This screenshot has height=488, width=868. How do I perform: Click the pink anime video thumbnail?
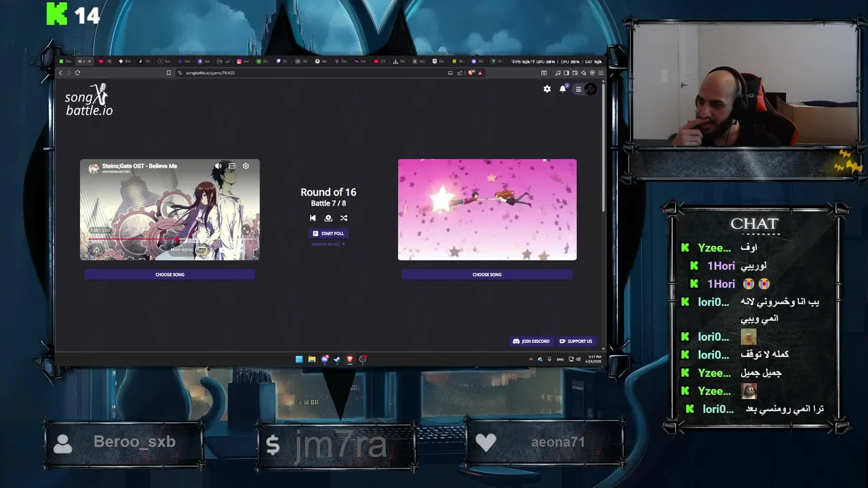487,209
